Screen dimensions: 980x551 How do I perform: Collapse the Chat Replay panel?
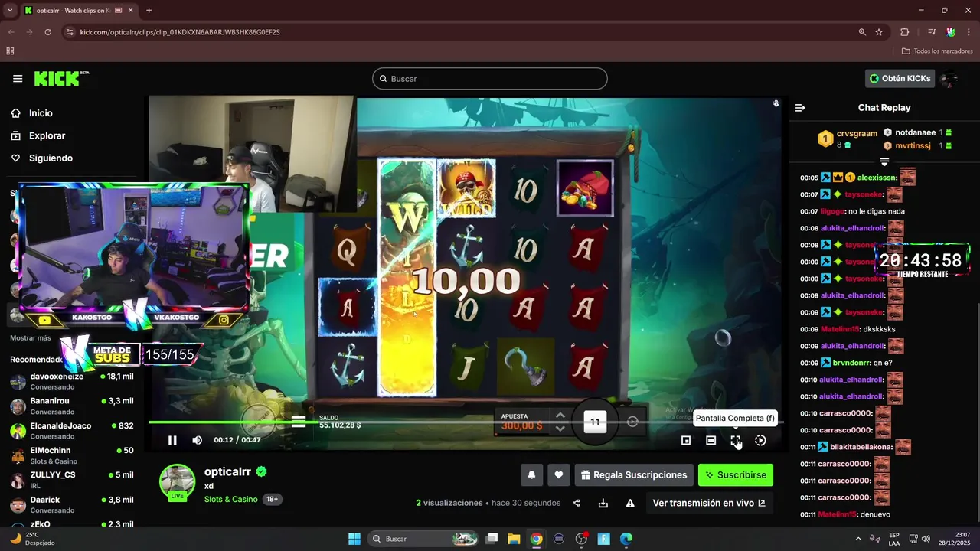tap(800, 108)
